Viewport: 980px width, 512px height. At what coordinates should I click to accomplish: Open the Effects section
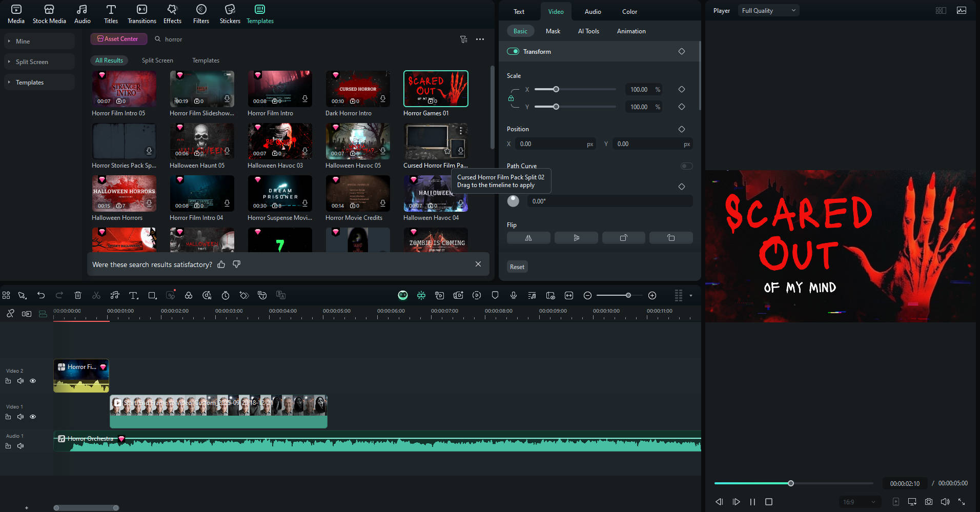pos(172,14)
